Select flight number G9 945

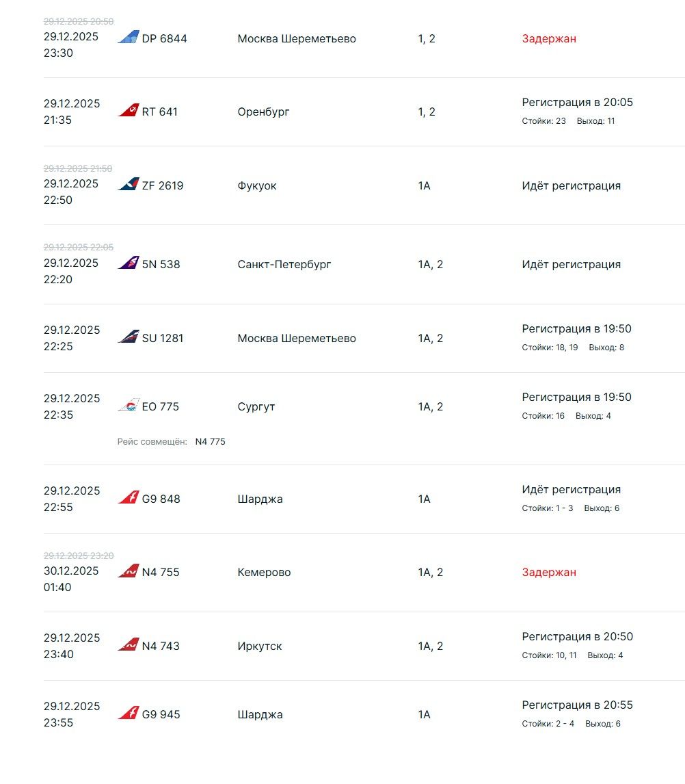point(161,714)
